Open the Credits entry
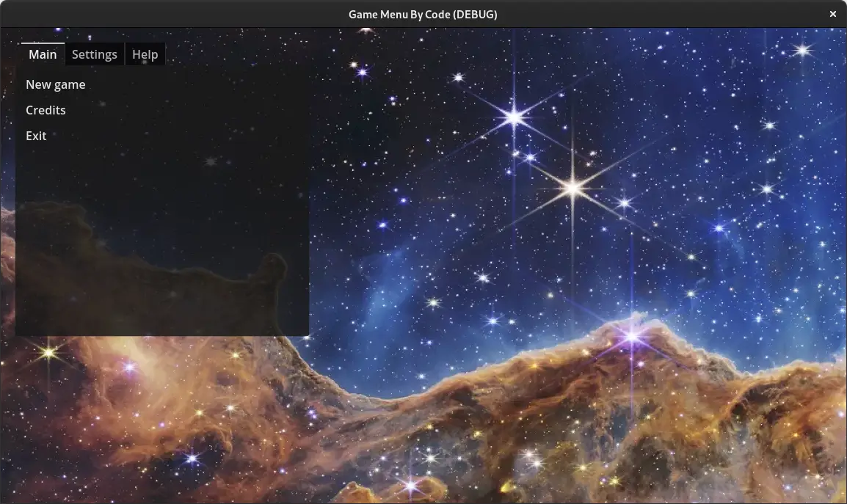The image size is (847, 504). [x=46, y=110]
